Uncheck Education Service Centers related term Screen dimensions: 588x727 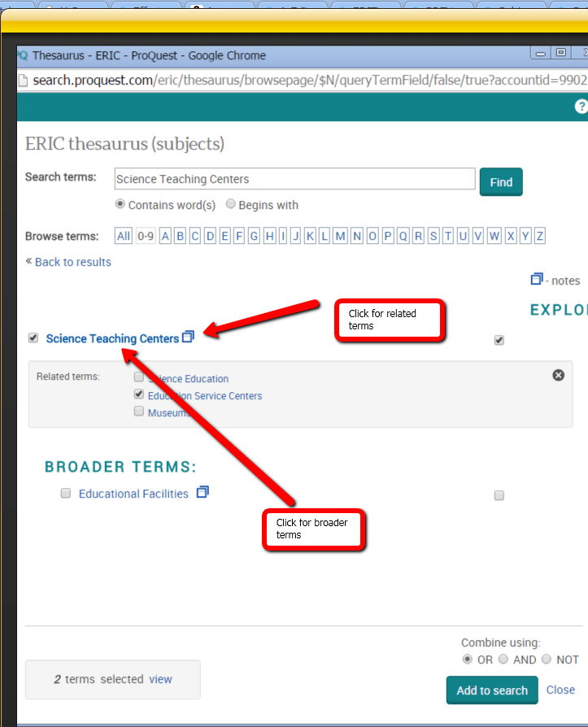pos(138,394)
